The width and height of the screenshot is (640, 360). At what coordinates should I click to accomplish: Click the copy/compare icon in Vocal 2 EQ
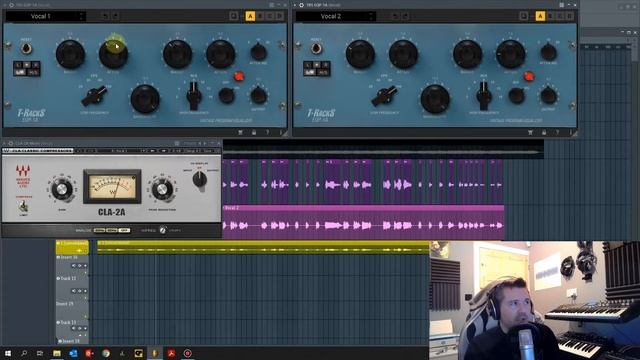point(523,16)
